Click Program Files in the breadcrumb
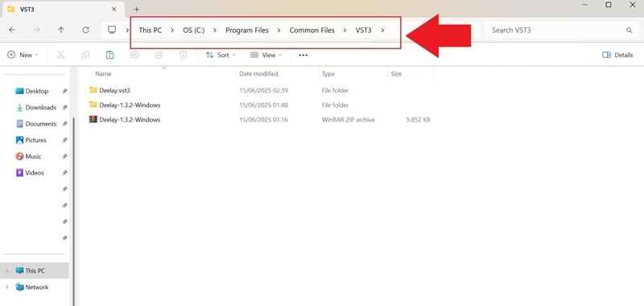This screenshot has height=306, width=644. [x=247, y=30]
